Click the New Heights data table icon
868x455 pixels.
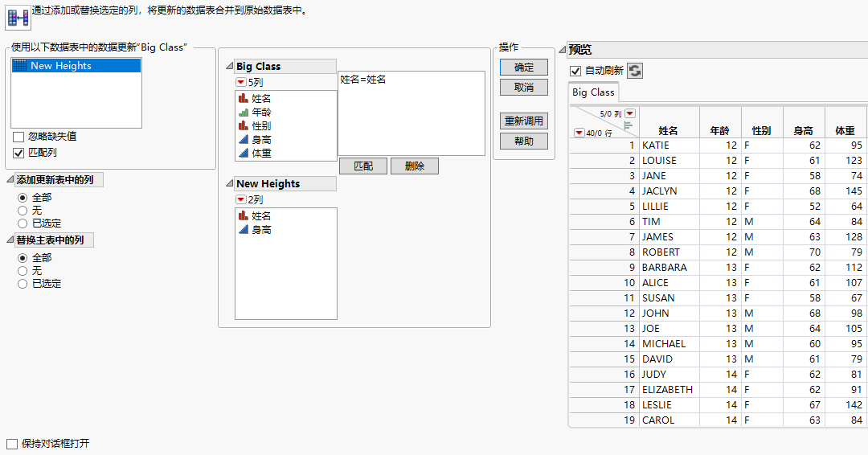point(20,66)
